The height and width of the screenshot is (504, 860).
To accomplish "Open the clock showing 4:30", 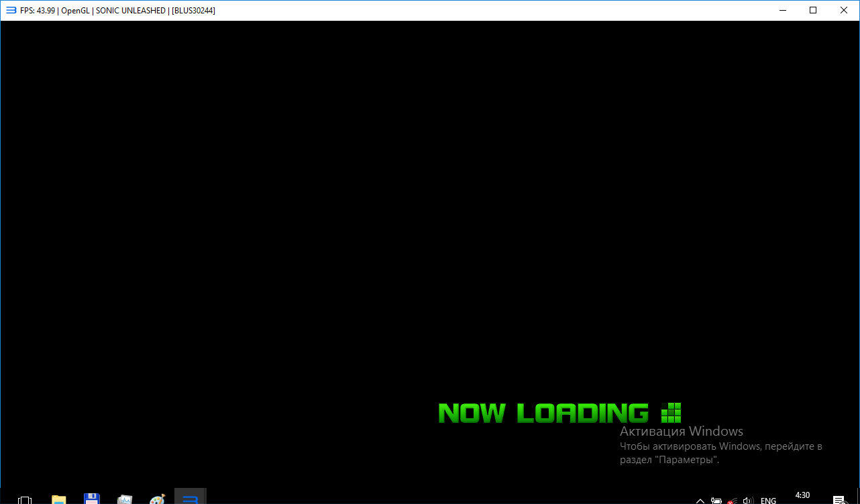I will coord(802,496).
